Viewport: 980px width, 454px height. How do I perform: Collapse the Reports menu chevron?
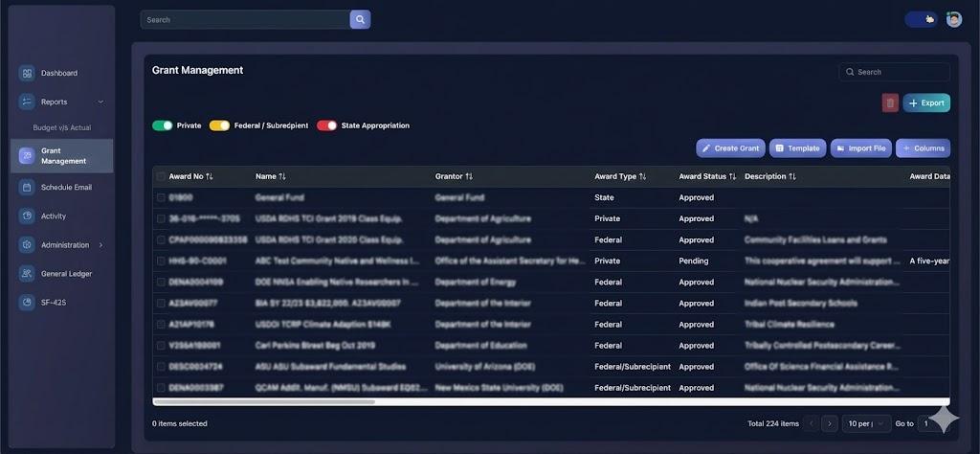[100, 102]
